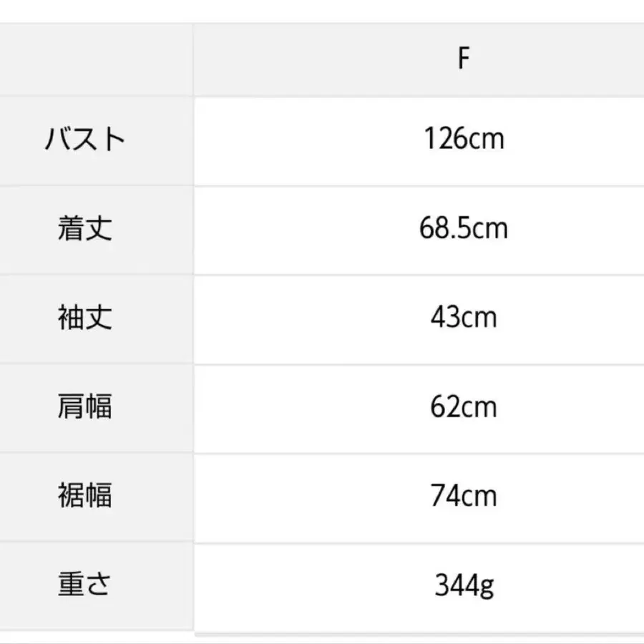This screenshot has height=644, width=644.
Task: Click the 着 character in 着丈
Action: 71,229
